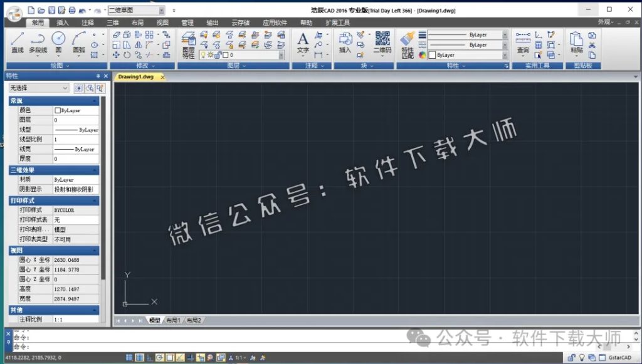Toggle the lightbulb in the layer control
This screenshot has width=642, height=364.
(204, 55)
